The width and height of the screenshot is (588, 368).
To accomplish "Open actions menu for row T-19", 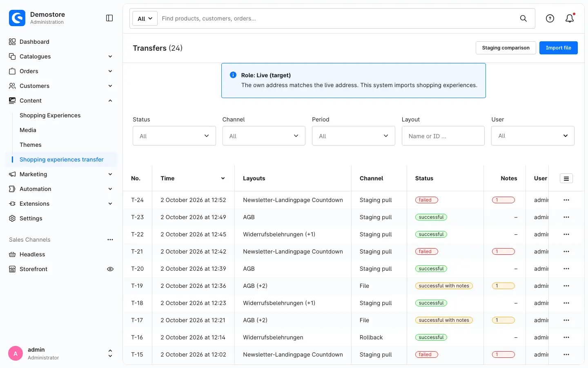I will pos(566,286).
